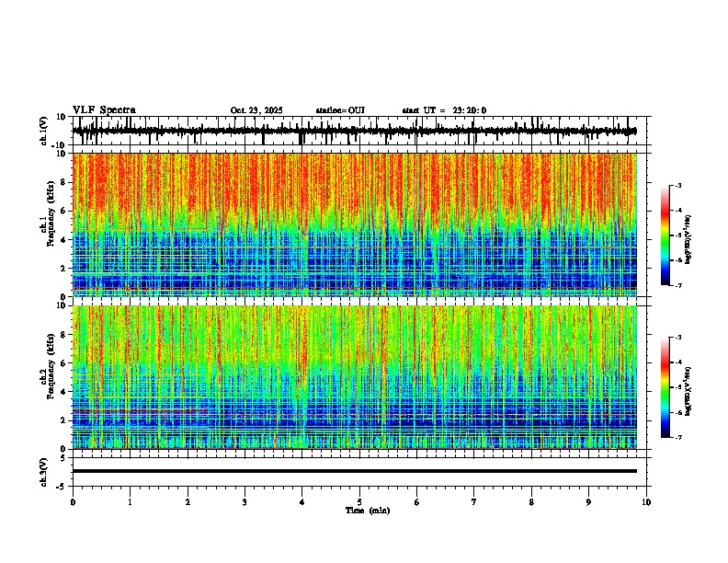Click the time axis tick label "7"
The width and height of the screenshot is (728, 563).
click(x=474, y=502)
